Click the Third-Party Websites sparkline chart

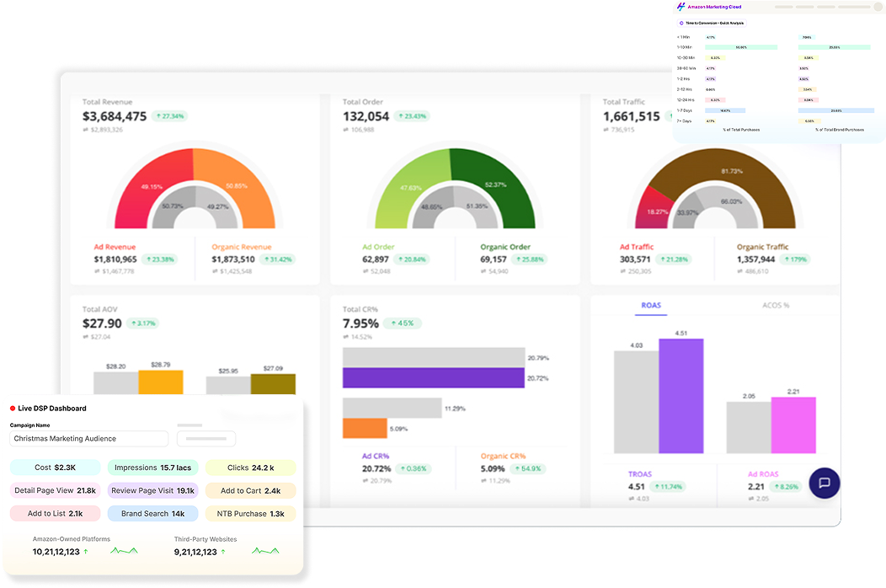(x=265, y=551)
